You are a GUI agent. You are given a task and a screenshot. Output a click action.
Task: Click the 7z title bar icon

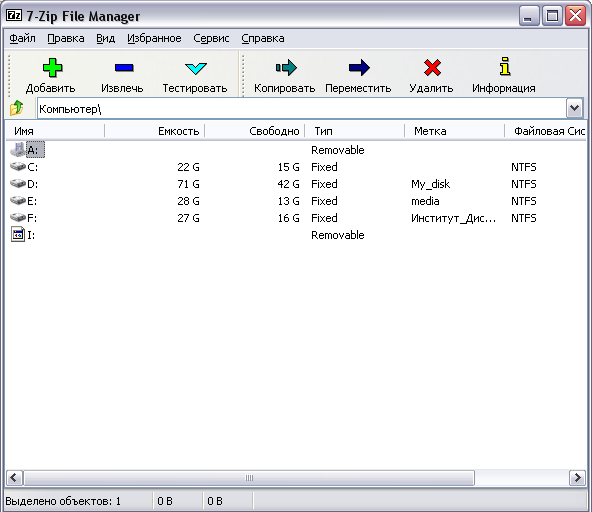point(14,15)
